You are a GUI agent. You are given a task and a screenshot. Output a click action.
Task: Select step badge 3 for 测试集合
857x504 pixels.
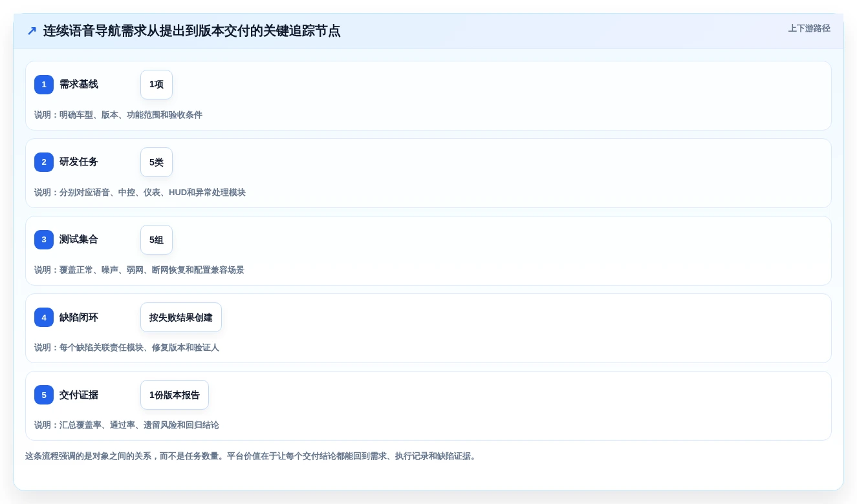(x=44, y=240)
